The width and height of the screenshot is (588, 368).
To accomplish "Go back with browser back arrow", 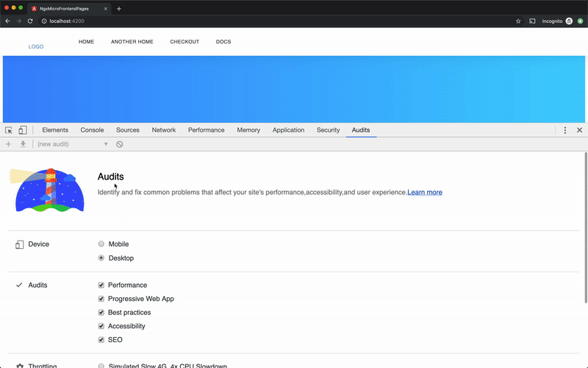I will [7, 21].
